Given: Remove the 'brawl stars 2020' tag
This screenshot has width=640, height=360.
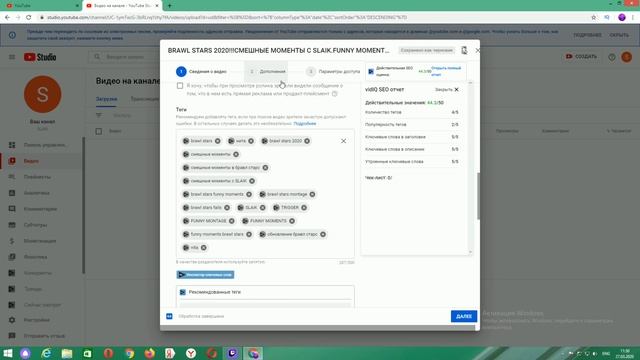Looking at the screenshot, I should 307,141.
